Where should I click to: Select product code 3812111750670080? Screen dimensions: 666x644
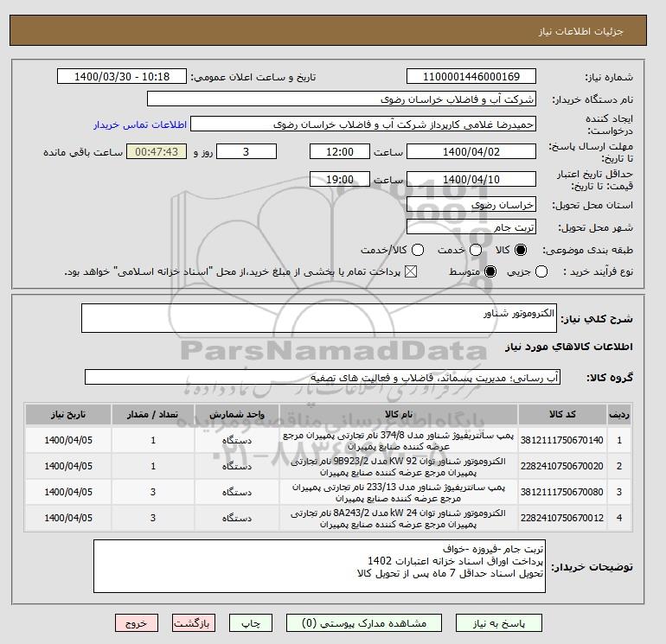pyautogui.click(x=562, y=492)
